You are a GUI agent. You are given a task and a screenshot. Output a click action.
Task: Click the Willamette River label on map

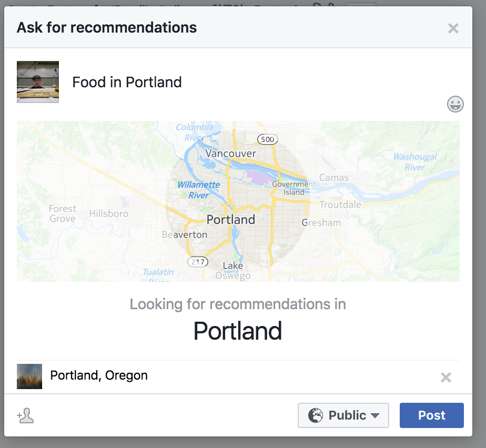(x=198, y=190)
